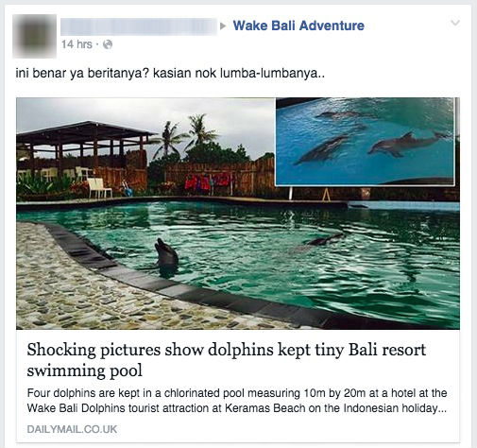This screenshot has height=448, width=477.
Task: Click the palm trees in the photo
Action: coord(185,134)
